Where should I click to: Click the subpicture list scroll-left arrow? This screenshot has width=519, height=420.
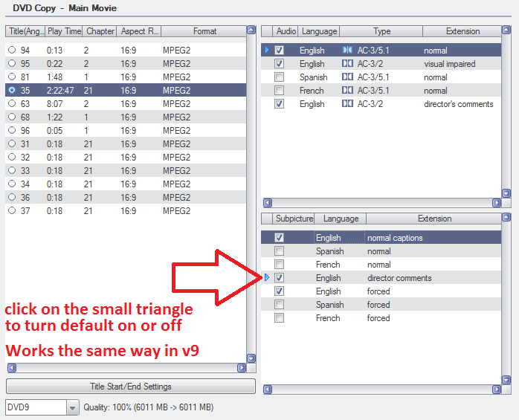268,390
